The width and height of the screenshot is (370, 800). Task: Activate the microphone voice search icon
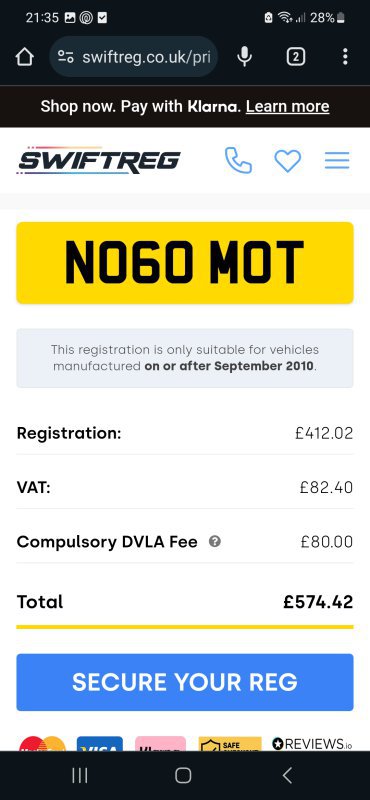(x=245, y=57)
